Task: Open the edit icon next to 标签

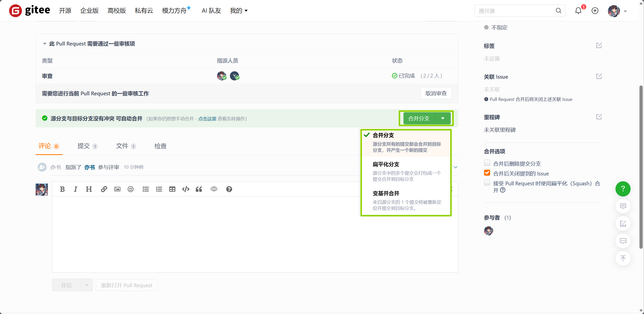Action: pos(599,46)
